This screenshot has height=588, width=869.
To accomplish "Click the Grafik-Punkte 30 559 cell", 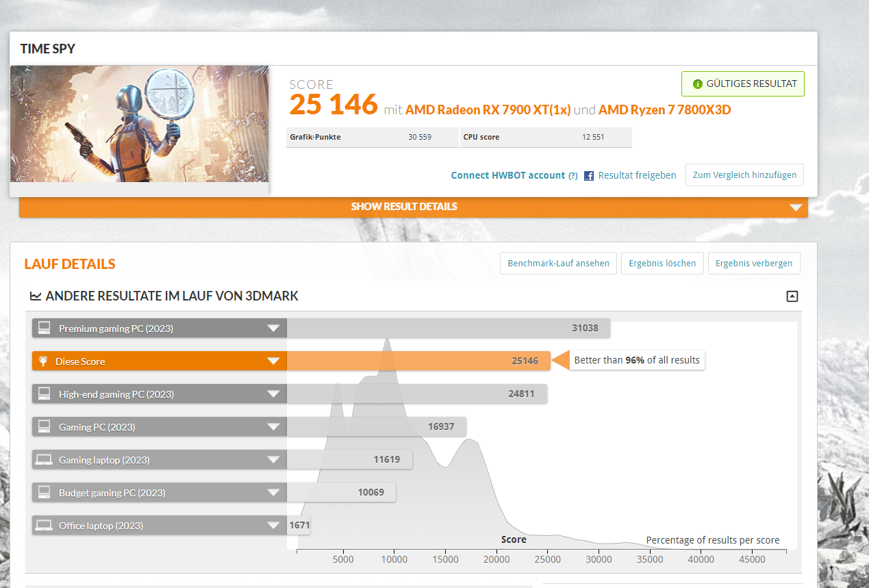I will [x=372, y=137].
